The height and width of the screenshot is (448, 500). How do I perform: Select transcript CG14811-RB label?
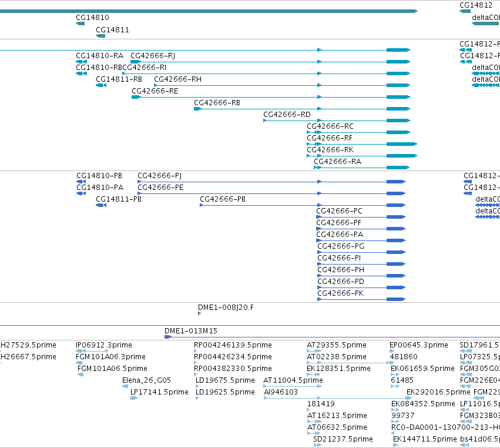(119, 79)
